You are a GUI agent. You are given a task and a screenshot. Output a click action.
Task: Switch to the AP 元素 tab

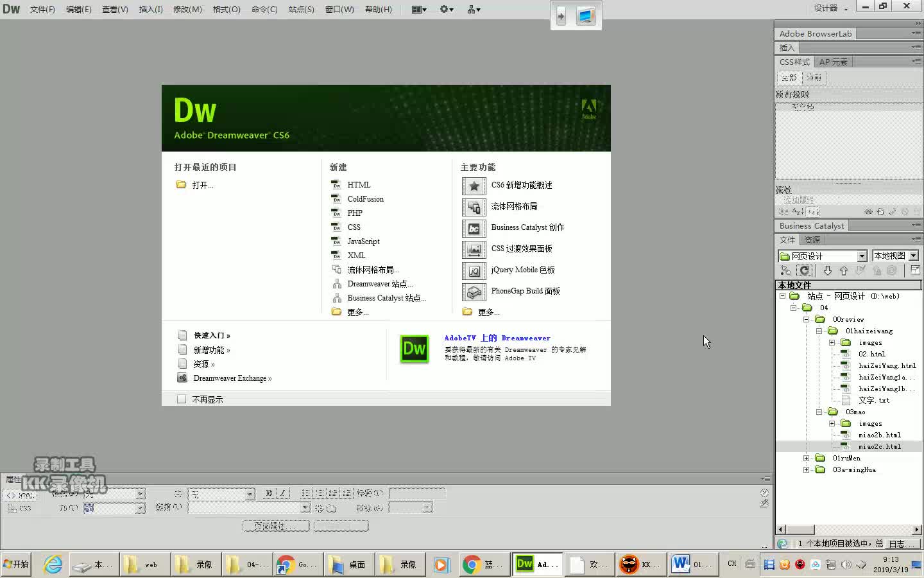[x=833, y=62]
